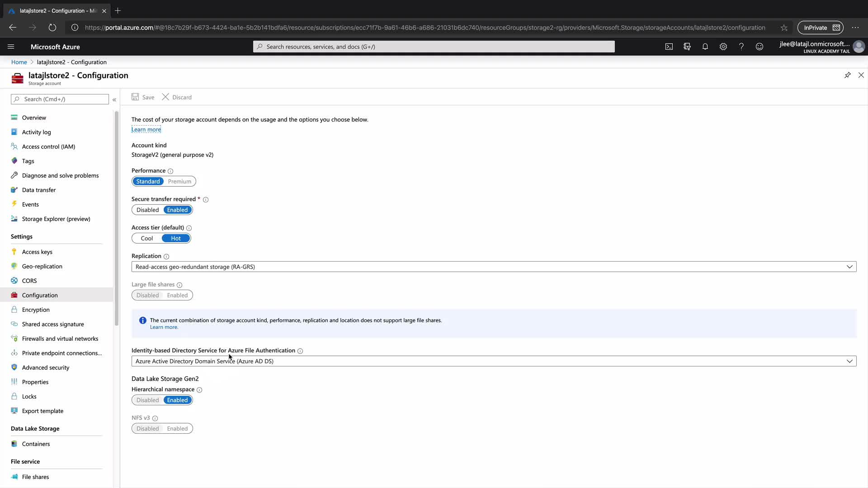Set Performance to Premium

(179, 182)
